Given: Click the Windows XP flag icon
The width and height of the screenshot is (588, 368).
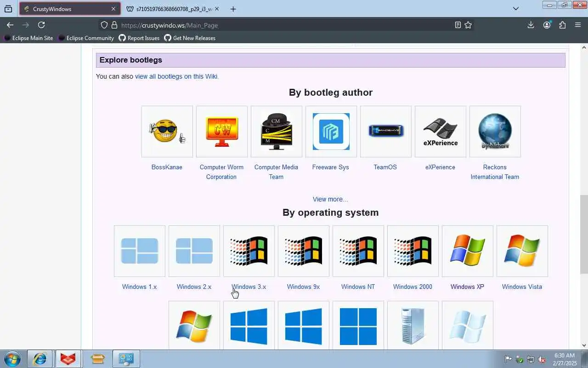Looking at the screenshot, I should pos(467,251).
